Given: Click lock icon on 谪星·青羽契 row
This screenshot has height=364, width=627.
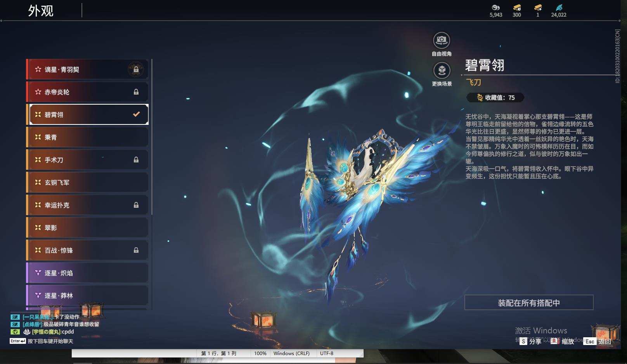Looking at the screenshot, I should click(x=136, y=69).
